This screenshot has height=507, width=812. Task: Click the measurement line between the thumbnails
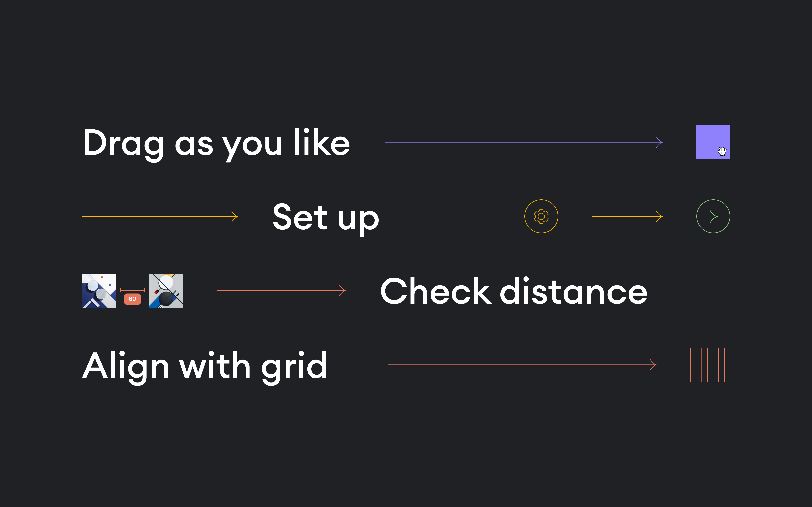pyautogui.click(x=132, y=290)
